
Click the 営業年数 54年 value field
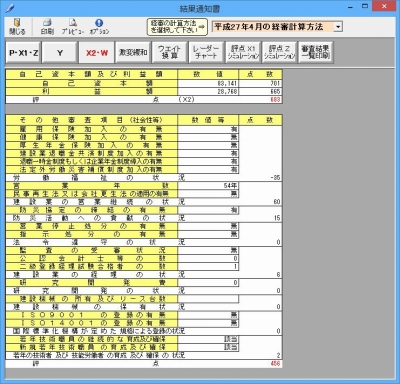tap(208, 186)
